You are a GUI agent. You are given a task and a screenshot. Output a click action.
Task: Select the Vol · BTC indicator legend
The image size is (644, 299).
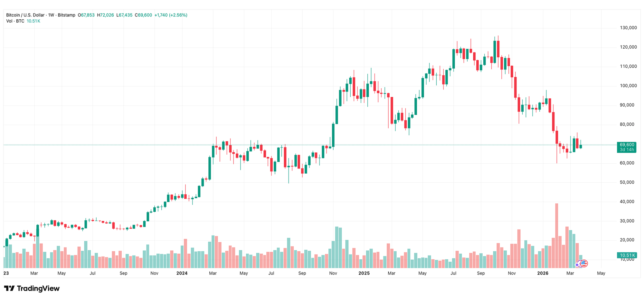click(x=15, y=21)
